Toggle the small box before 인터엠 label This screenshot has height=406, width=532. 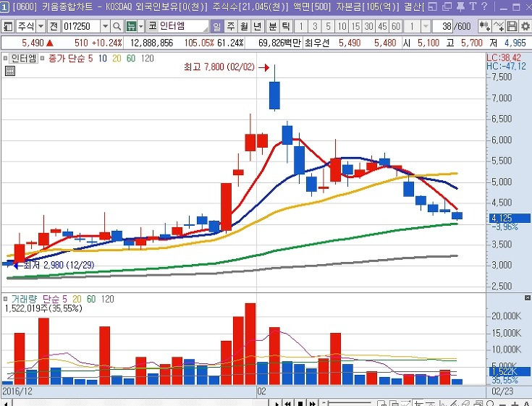click(x=6, y=59)
